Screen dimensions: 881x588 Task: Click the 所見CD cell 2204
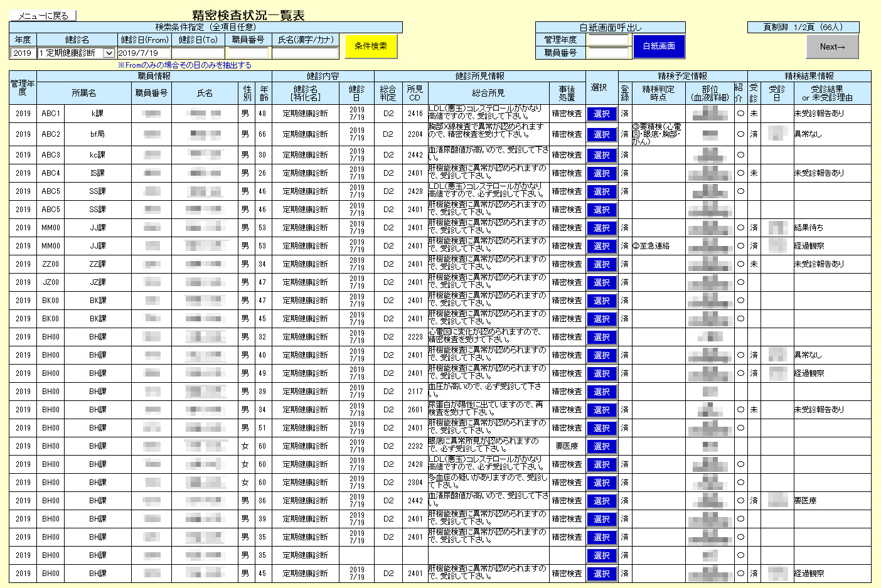[415, 134]
